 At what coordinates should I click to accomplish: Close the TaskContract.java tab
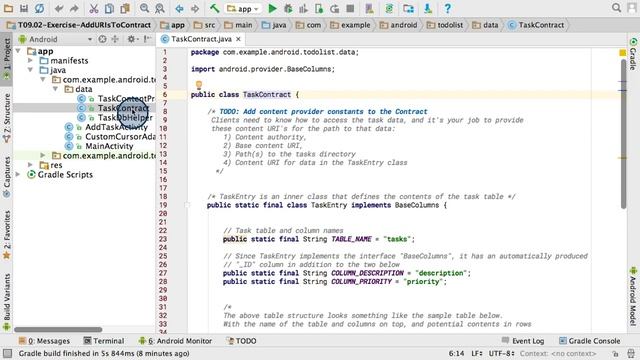(238, 39)
